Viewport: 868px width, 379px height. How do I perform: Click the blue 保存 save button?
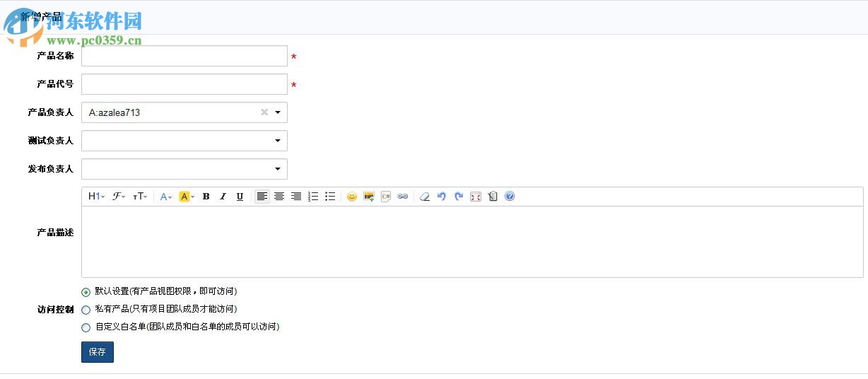click(x=98, y=352)
